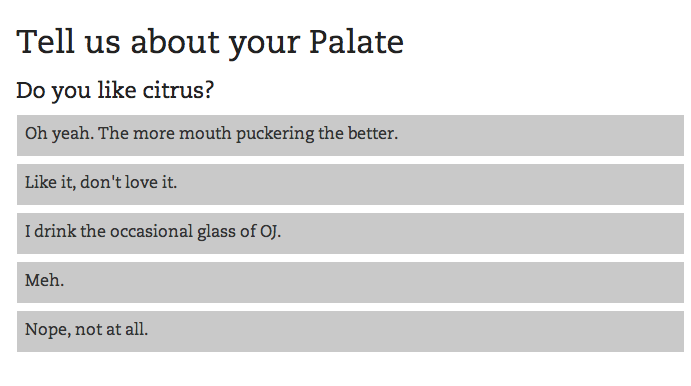Viewport: 691px width, 386px height.
Task: Select the 'Meh.' answer
Action: pos(350,282)
